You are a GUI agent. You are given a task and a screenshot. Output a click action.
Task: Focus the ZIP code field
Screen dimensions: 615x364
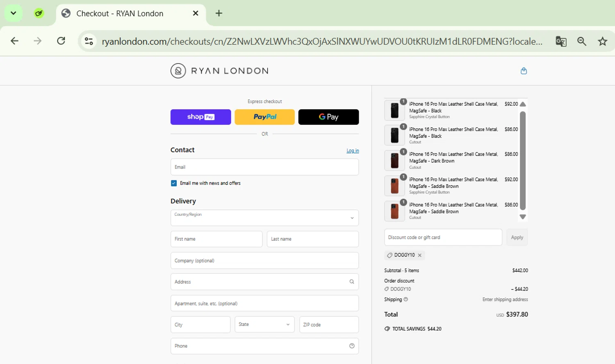point(329,325)
